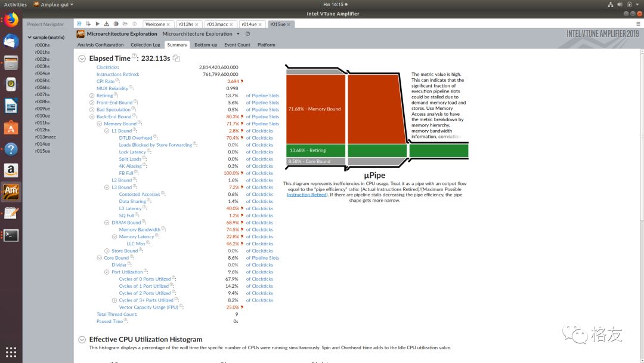Open the Files manager from the dock
This screenshot has width=644, height=363.
pos(11,63)
